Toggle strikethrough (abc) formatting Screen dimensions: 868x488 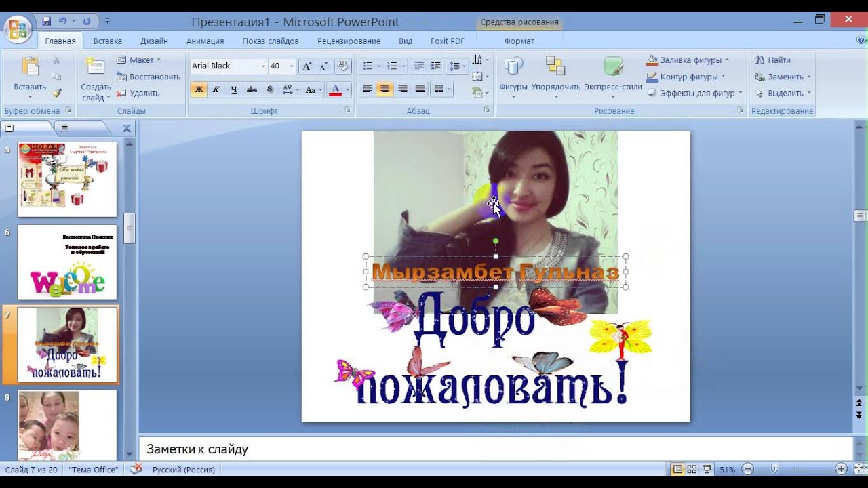click(252, 89)
